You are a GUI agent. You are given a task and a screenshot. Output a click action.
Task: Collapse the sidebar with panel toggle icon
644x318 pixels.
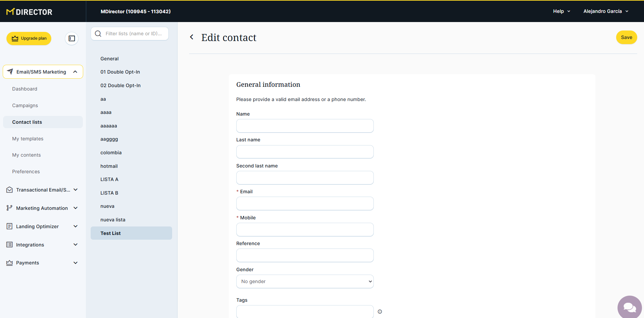pyautogui.click(x=72, y=38)
